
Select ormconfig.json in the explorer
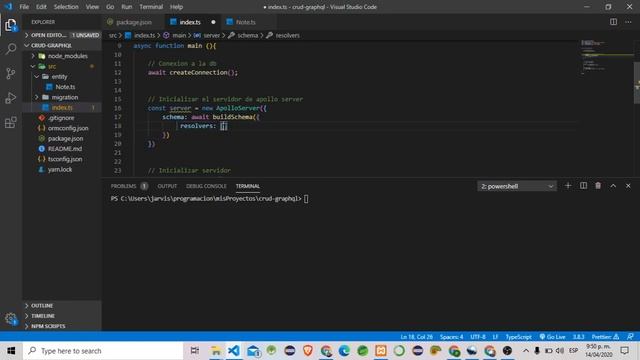tap(62, 128)
